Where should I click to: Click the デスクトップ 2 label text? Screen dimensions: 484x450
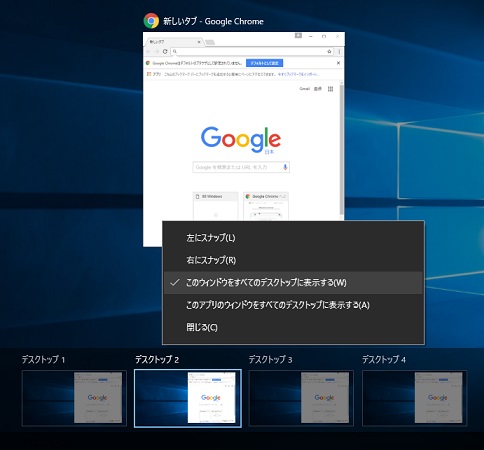click(x=157, y=359)
